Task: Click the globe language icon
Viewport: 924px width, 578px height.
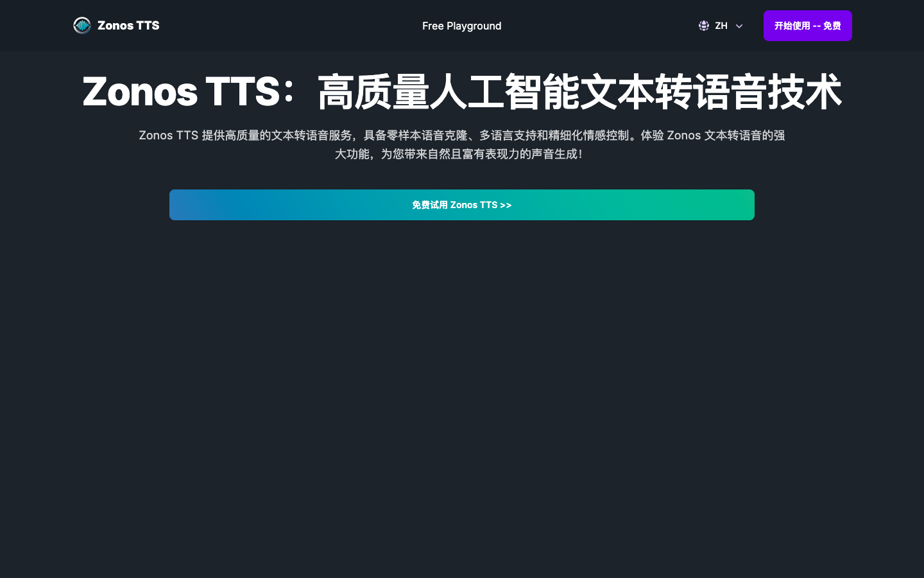Action: [704, 26]
